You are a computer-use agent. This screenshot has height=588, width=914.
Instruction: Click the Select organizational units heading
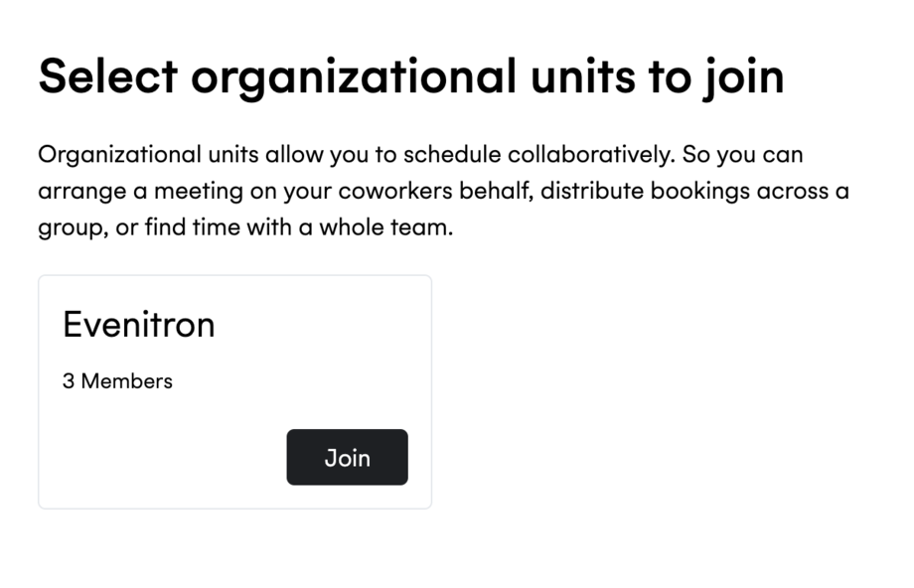[x=411, y=76]
